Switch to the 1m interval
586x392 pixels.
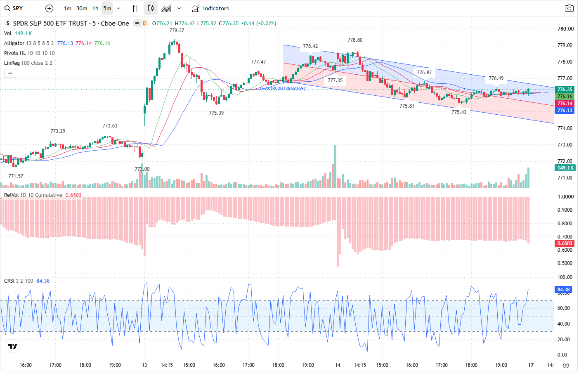tap(68, 8)
